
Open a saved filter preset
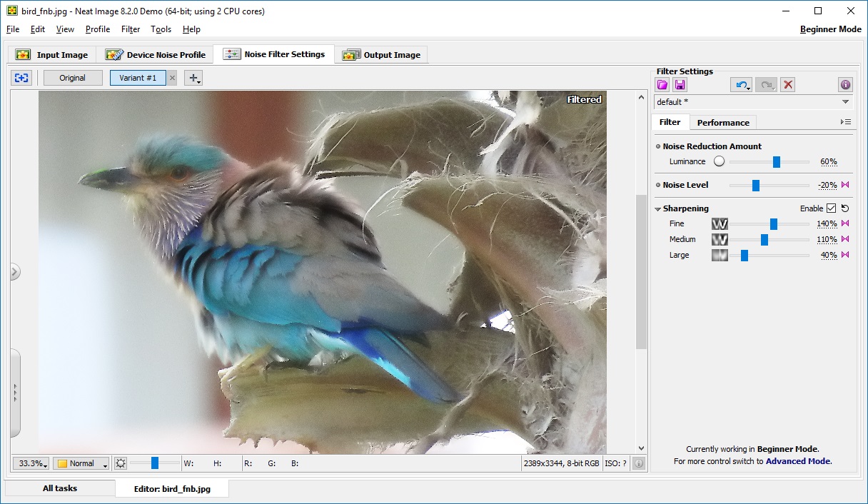(662, 84)
